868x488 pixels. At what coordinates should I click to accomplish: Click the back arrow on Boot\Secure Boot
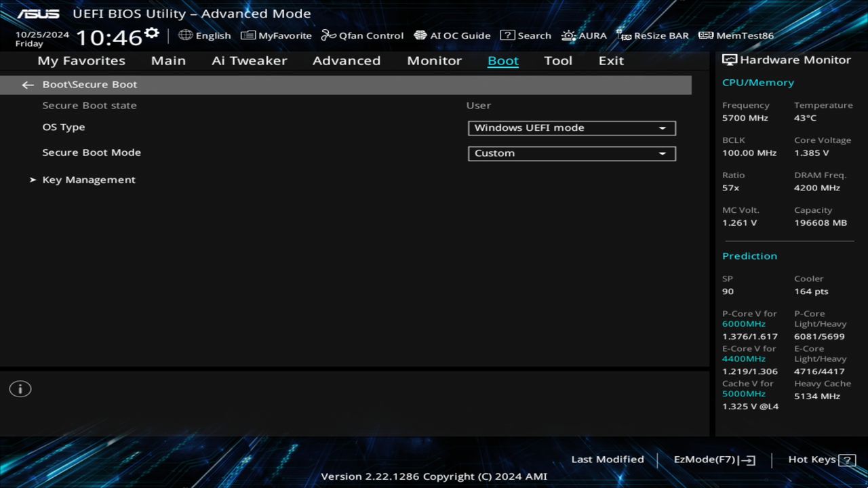[x=27, y=84]
